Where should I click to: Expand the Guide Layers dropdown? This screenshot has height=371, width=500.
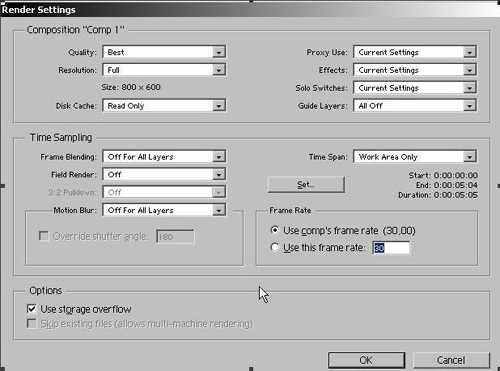click(x=415, y=106)
